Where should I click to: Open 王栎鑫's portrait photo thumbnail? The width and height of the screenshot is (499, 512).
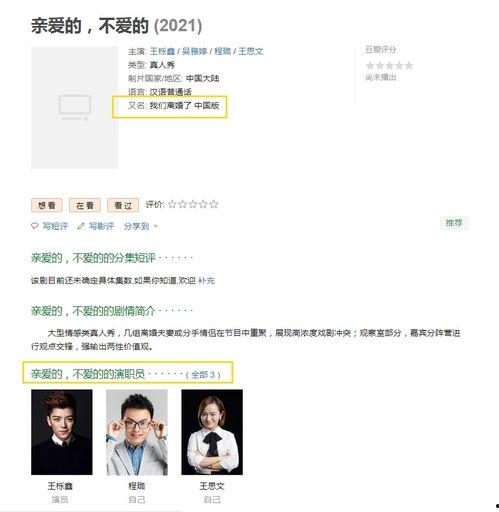pos(62,432)
